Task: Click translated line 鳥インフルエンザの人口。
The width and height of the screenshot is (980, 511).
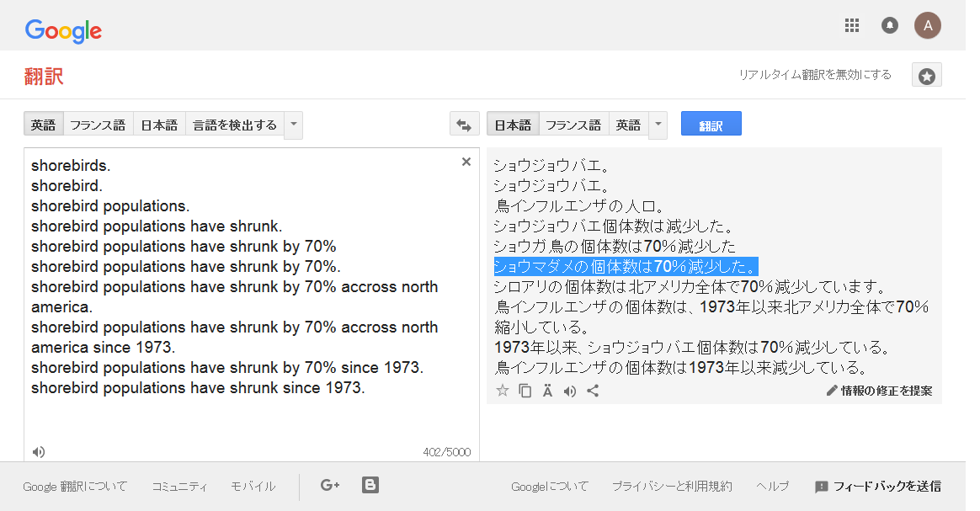Action: coord(579,206)
